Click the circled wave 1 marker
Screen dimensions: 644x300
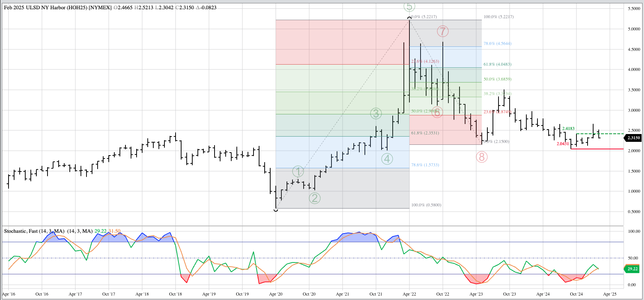[298, 172]
